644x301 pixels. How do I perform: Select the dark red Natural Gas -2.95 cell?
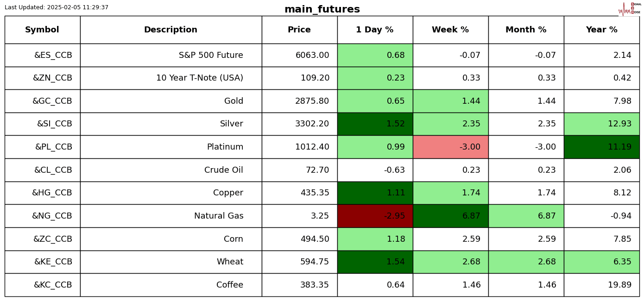(x=375, y=216)
